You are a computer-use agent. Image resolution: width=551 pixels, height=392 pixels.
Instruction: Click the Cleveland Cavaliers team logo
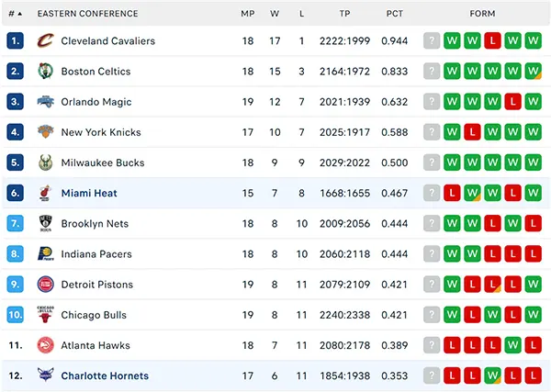[x=46, y=40]
